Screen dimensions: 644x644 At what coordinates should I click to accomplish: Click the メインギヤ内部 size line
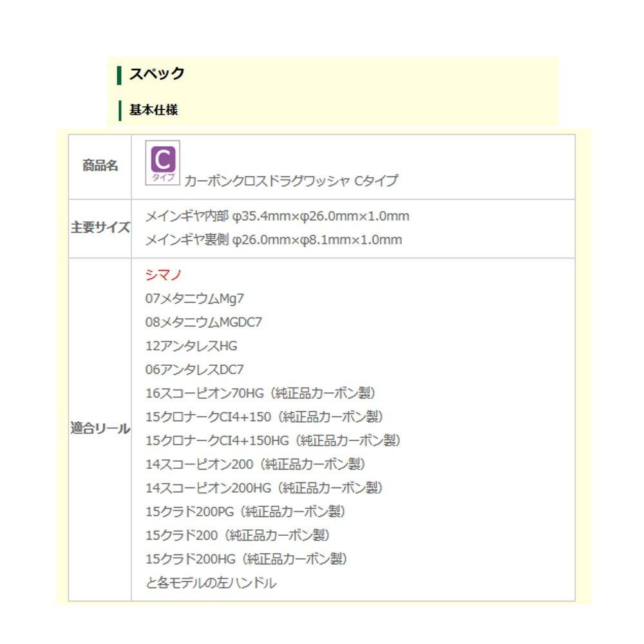[277, 216]
